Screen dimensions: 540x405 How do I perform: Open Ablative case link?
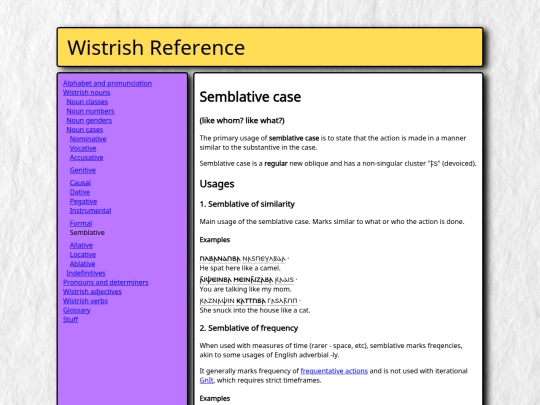click(83, 264)
